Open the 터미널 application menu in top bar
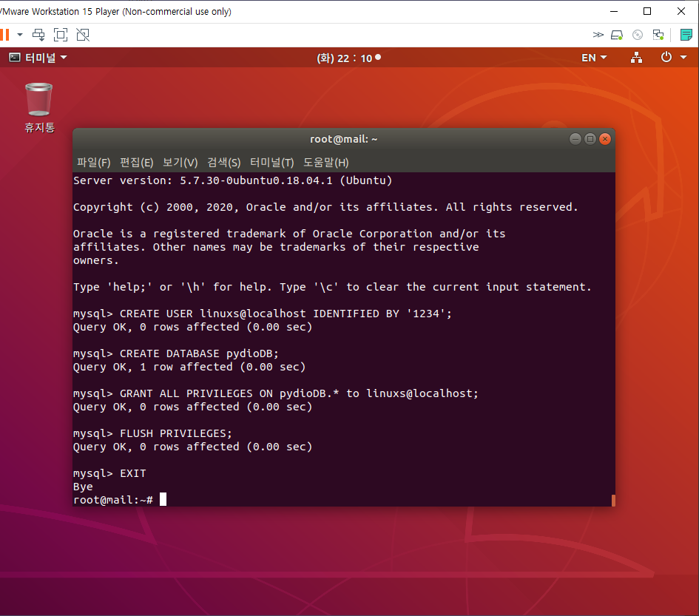The width and height of the screenshot is (699, 616). (38, 58)
